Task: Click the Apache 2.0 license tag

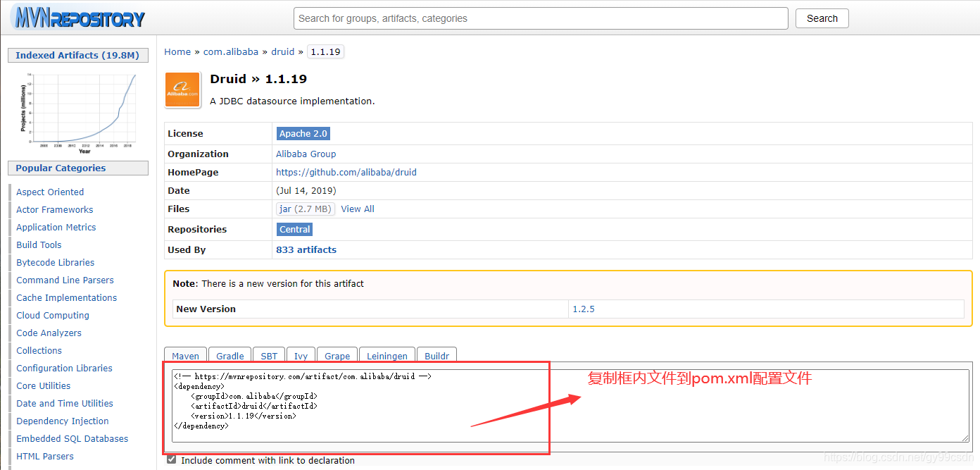Action: click(303, 133)
